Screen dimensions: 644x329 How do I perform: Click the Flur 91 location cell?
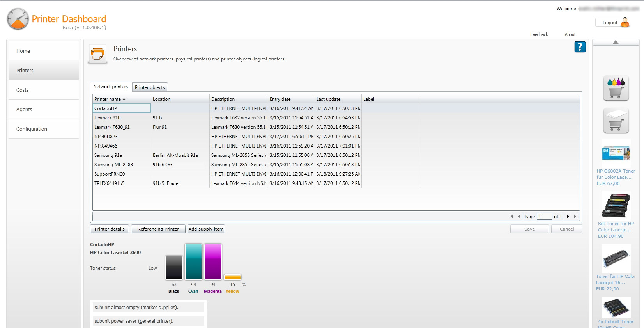pos(180,127)
